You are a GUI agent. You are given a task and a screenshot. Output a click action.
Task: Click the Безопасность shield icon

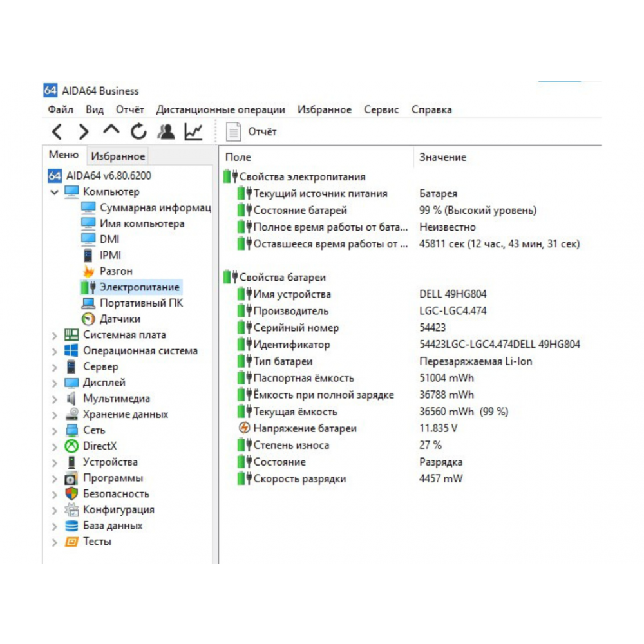tap(71, 494)
